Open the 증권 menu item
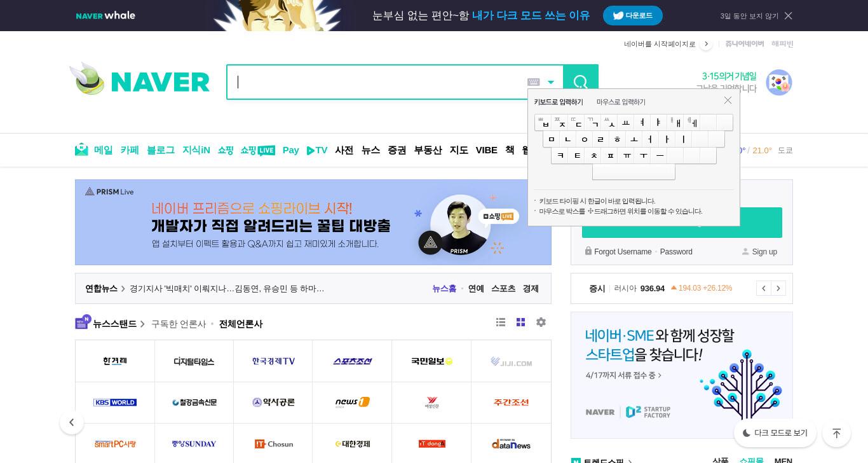 pos(397,150)
